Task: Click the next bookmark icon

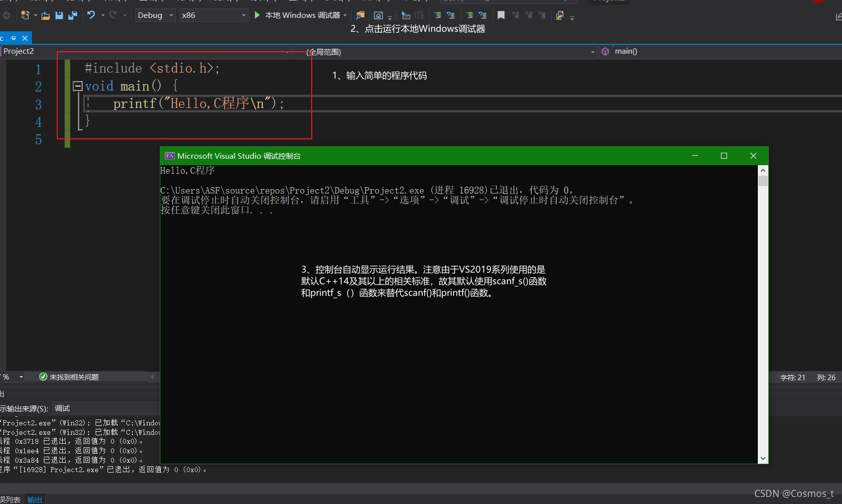Action: (529, 15)
